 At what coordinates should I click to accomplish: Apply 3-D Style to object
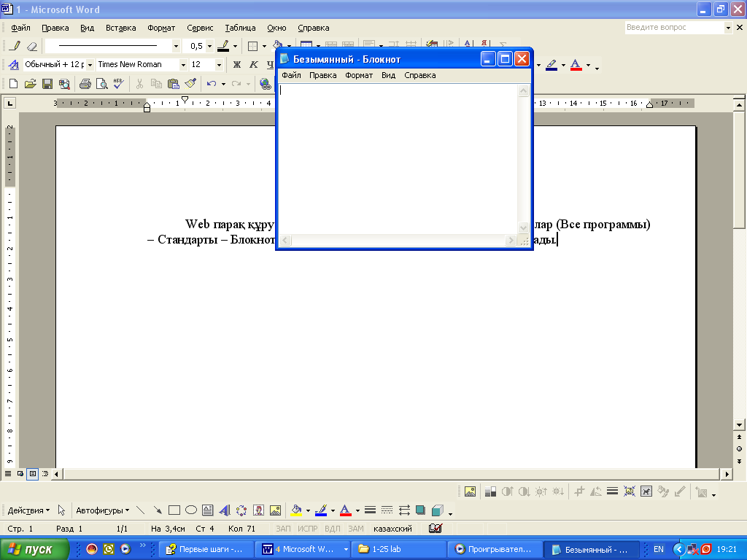pyautogui.click(x=438, y=510)
